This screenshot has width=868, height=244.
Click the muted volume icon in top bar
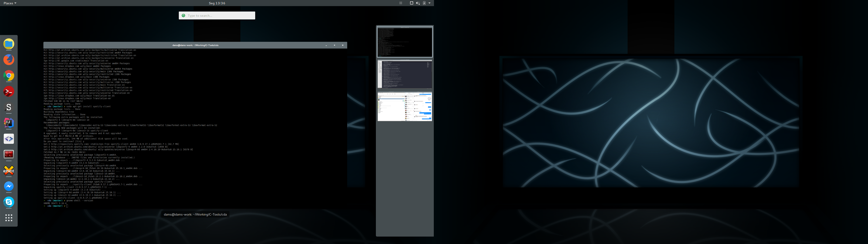[x=418, y=3]
